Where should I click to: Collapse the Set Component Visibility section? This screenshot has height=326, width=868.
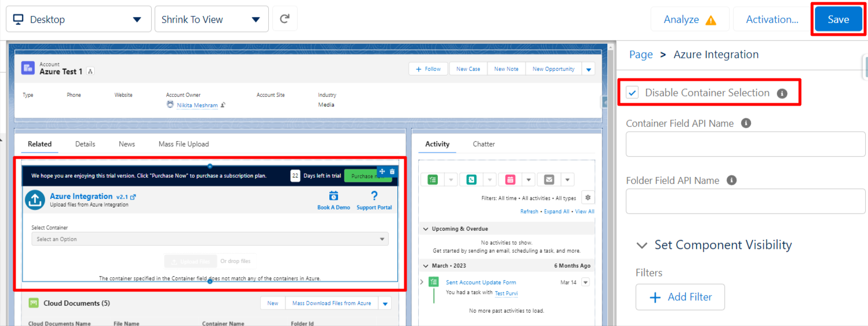click(641, 245)
